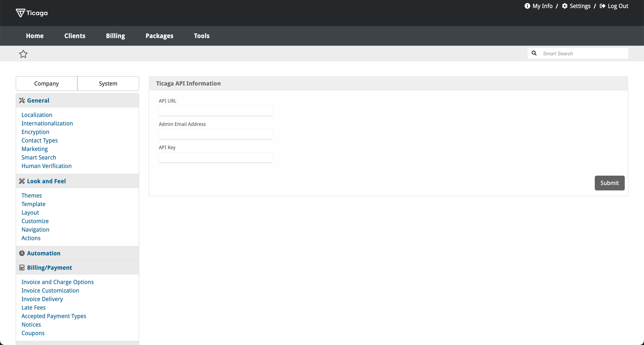This screenshot has height=345, width=644.
Task: Open the Clients menu
Action: click(x=75, y=36)
